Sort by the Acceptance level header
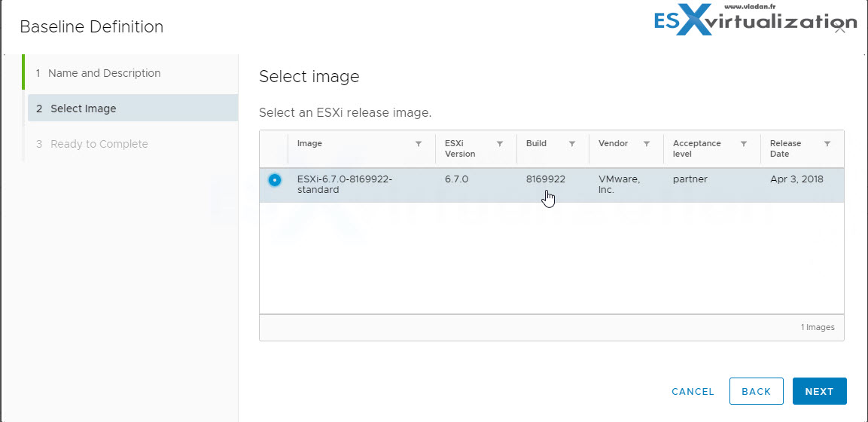 (697, 148)
